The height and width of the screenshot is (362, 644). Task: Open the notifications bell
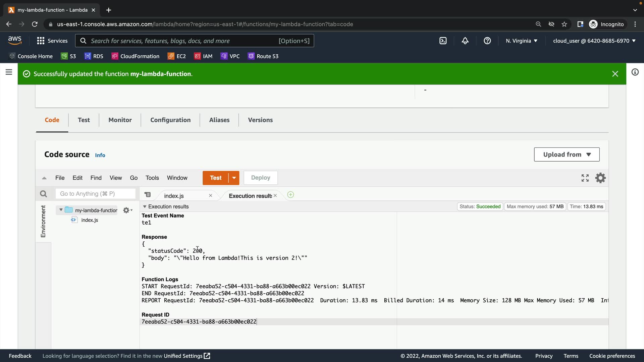coord(465,41)
